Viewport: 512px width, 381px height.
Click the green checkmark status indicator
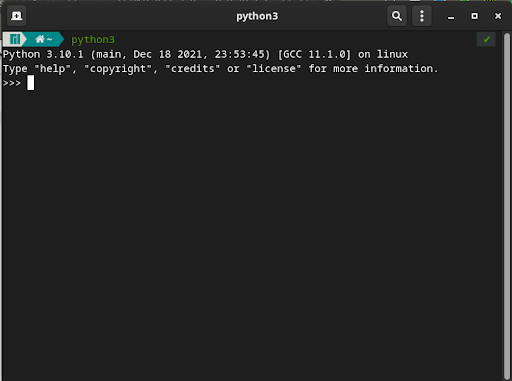(x=486, y=39)
